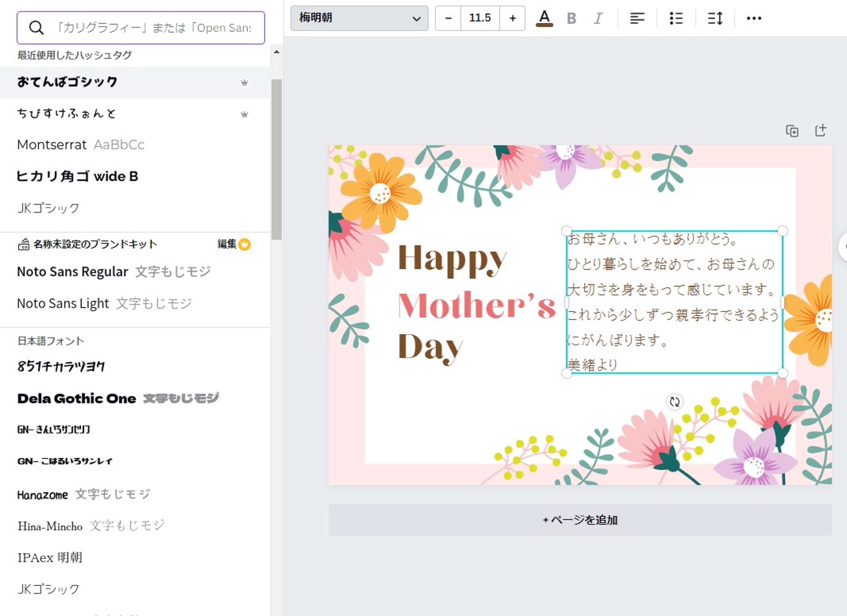The image size is (847, 616).
Task: Toggle bold formatting
Action: click(x=571, y=18)
